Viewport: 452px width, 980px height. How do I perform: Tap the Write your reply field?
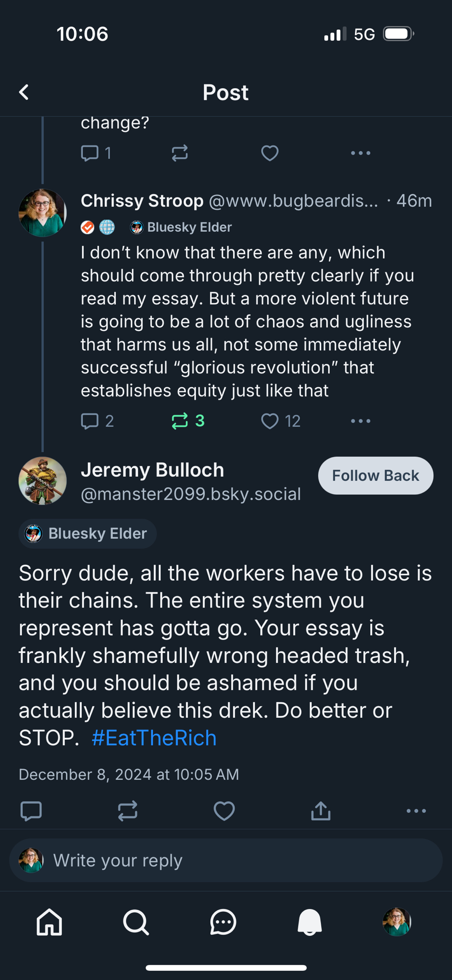tap(226, 860)
